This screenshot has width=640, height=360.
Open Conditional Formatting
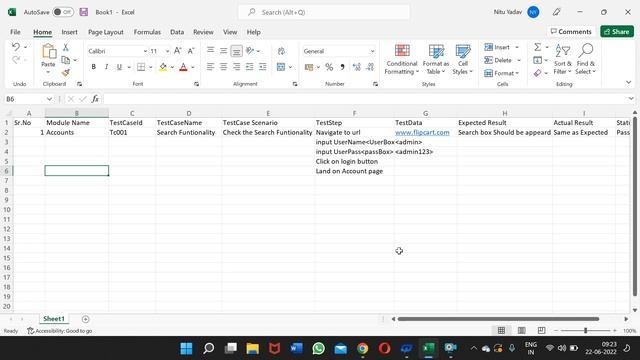402,60
